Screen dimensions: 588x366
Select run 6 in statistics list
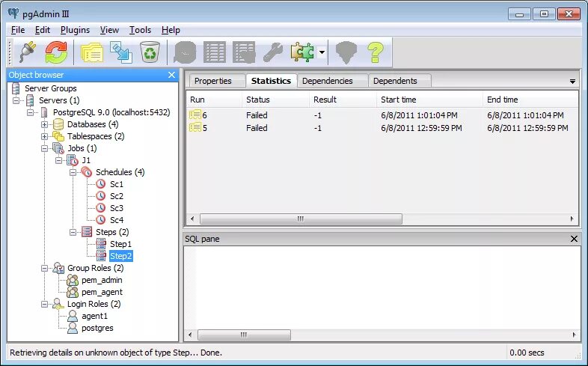point(382,115)
